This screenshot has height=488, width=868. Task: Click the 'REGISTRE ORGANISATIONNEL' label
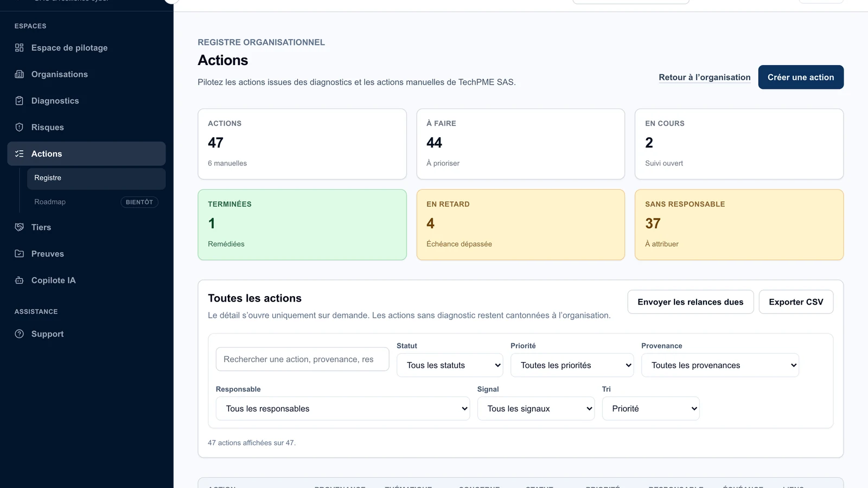pyautogui.click(x=261, y=42)
